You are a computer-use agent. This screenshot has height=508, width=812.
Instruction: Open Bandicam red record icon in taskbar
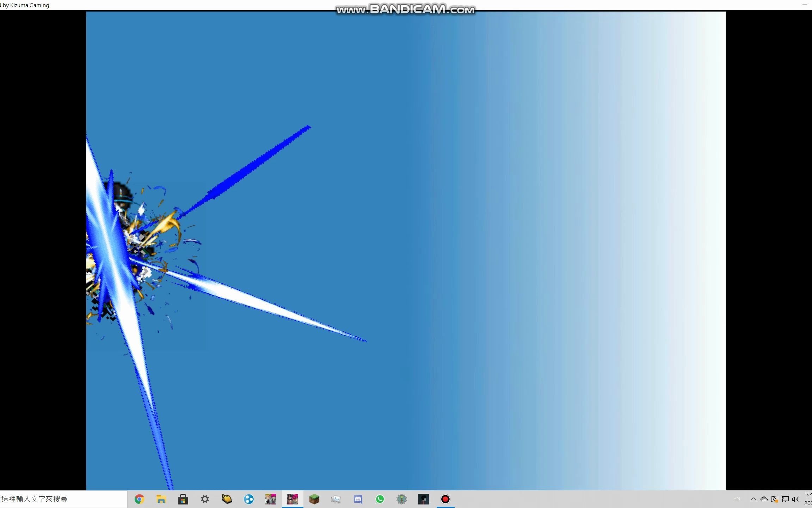tap(445, 499)
